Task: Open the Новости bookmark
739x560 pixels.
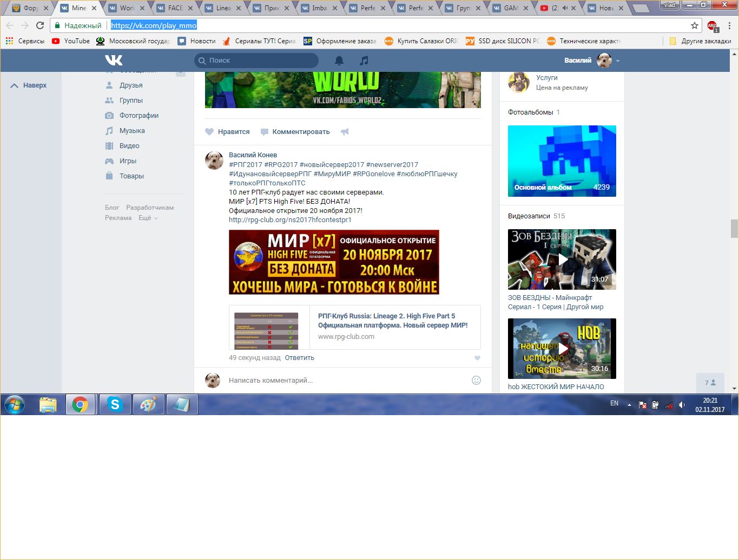Action: (x=197, y=41)
